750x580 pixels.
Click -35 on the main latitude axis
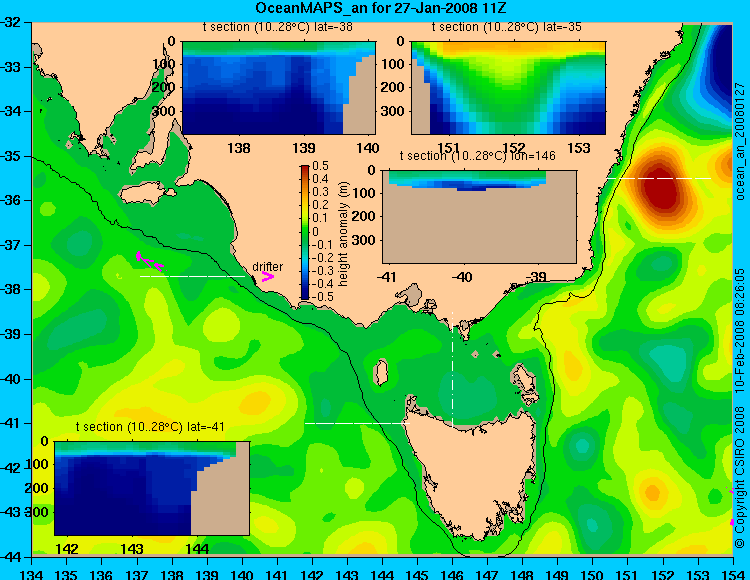(x=11, y=156)
